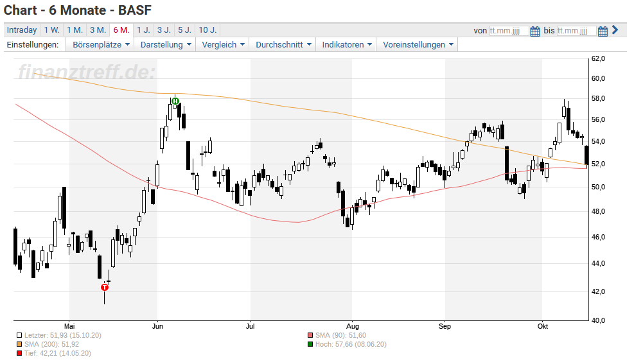Click the orange SMA (200) legend swatch
634x364 pixels.
[x=19, y=344]
